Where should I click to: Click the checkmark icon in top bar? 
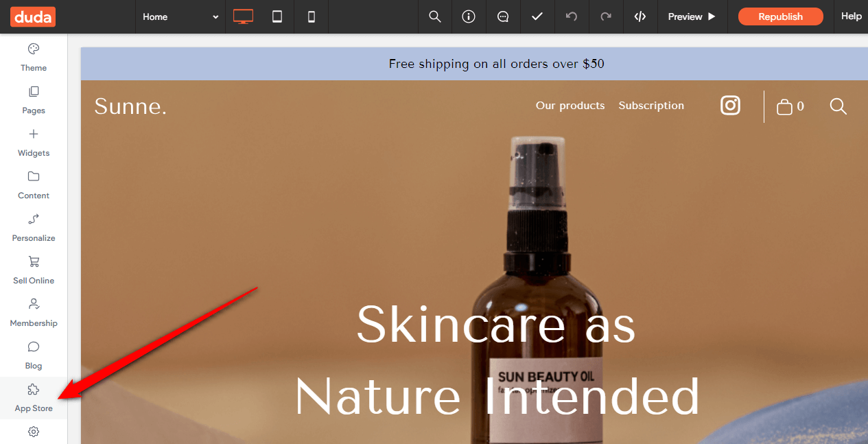point(537,16)
